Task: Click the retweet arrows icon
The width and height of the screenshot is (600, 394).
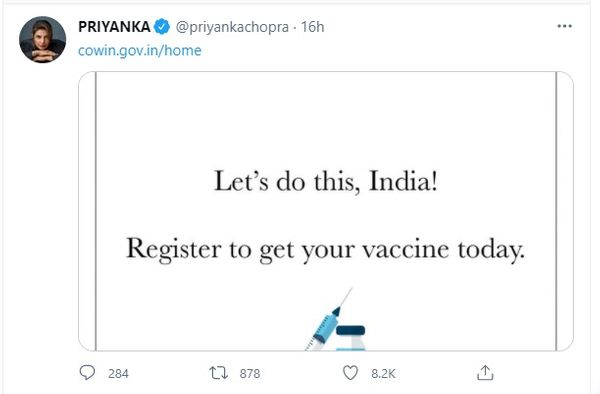Action: (218, 373)
